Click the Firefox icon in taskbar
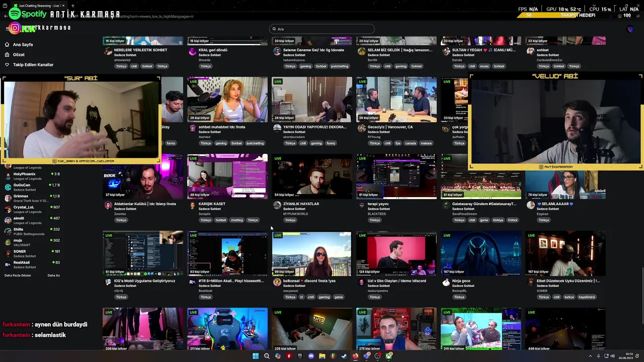644x362 pixels. click(x=355, y=356)
